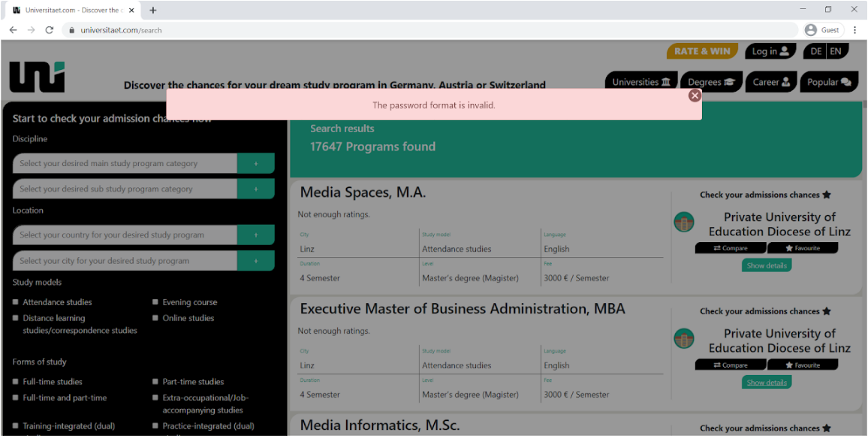This screenshot has width=868, height=436.
Task: Click university badge icon beside Media Spaces
Action: (683, 223)
